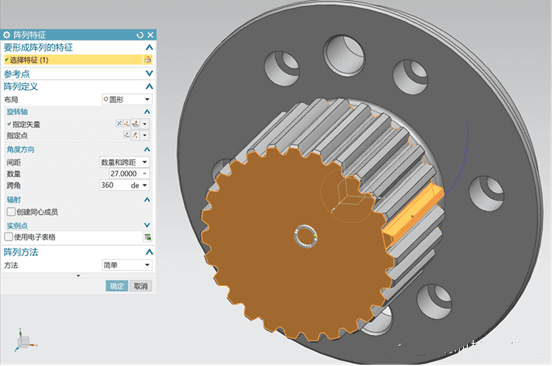Collapse the 阵列方法 section
Viewport: 553px width, 366px height.
click(149, 252)
